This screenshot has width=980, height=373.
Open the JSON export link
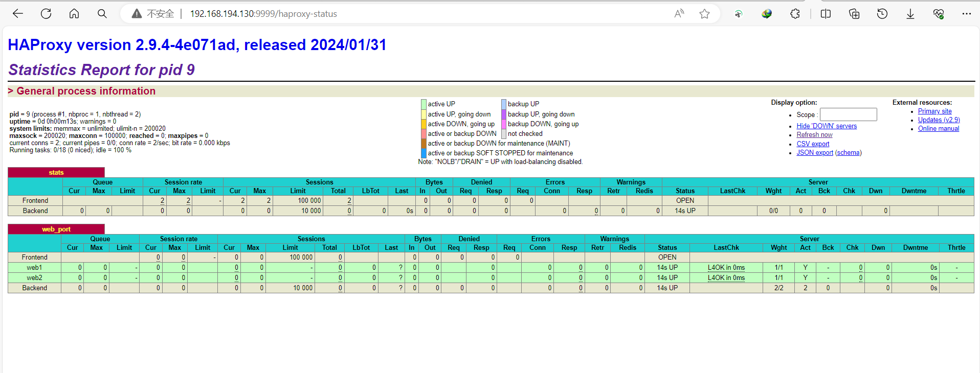point(815,153)
